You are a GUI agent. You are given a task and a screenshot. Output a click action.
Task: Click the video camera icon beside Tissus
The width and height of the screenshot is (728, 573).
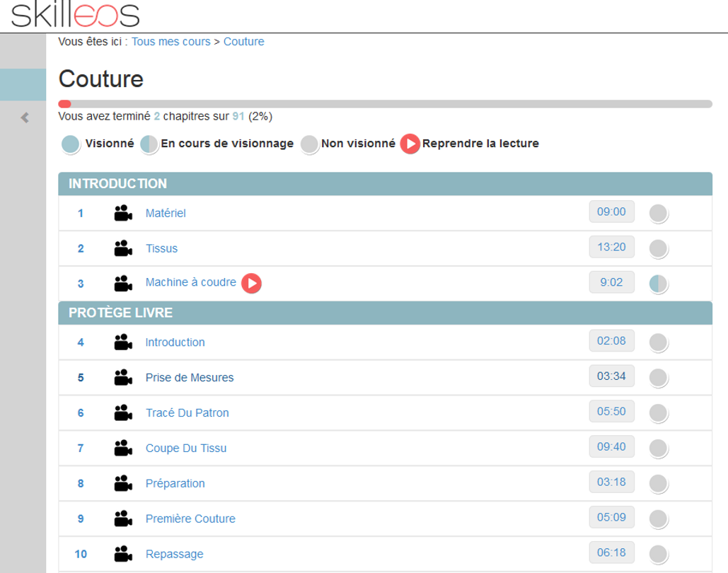tap(123, 248)
